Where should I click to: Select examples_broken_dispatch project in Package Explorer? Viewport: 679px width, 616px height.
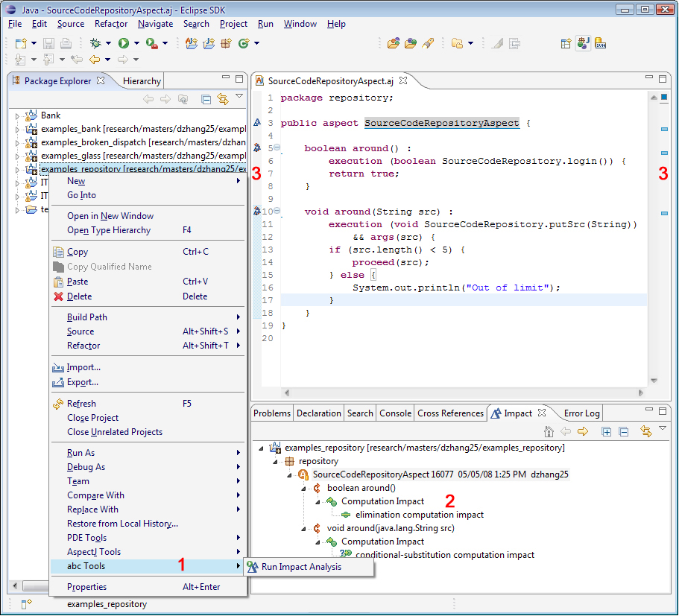[x=143, y=142]
